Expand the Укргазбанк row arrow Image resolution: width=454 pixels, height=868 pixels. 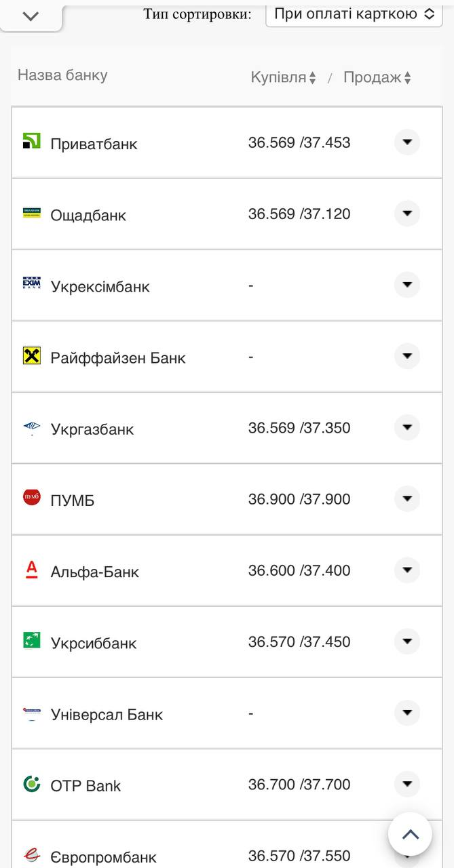click(x=407, y=428)
